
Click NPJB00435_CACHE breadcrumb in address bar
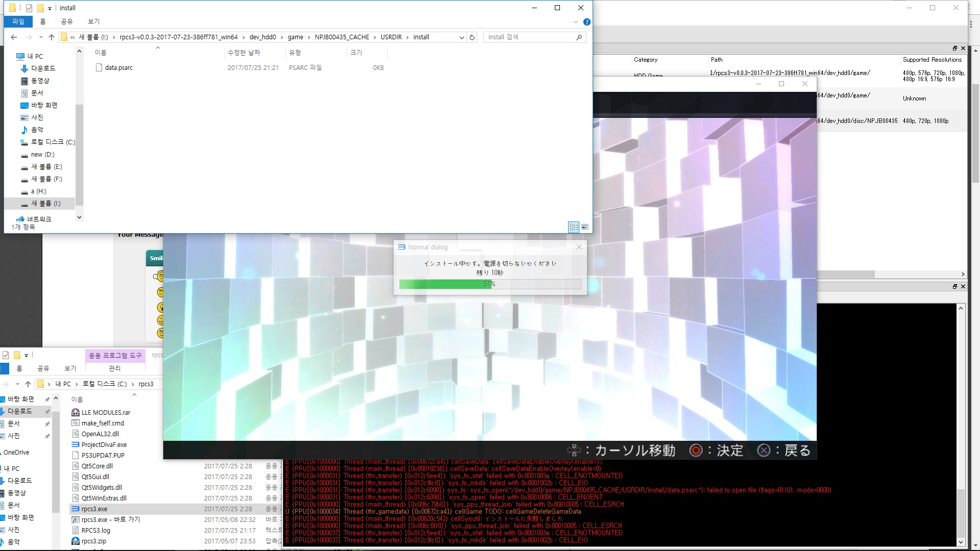342,37
